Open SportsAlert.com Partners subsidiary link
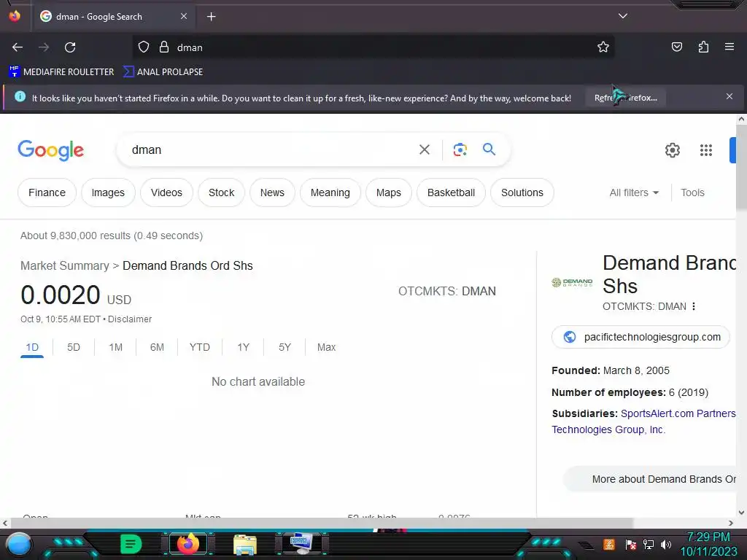The height and width of the screenshot is (560, 747). click(678, 413)
